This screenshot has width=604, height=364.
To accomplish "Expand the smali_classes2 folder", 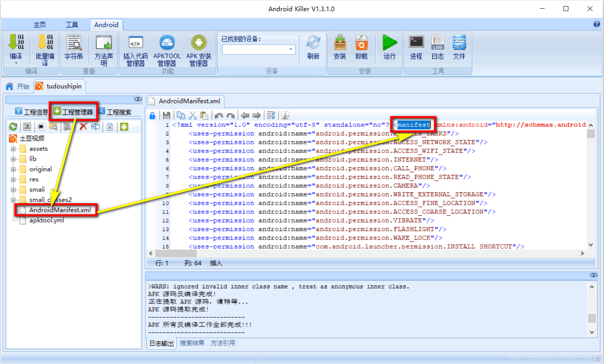I will [13, 200].
